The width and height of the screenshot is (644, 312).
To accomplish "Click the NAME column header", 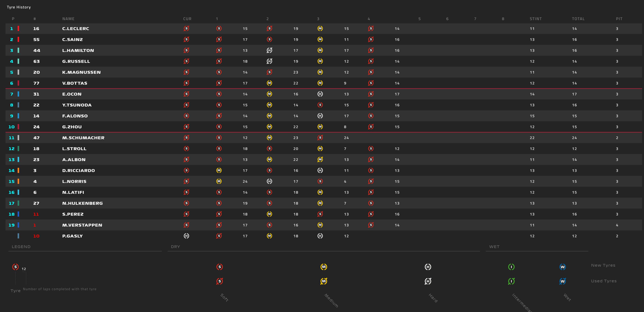I will coord(68,19).
